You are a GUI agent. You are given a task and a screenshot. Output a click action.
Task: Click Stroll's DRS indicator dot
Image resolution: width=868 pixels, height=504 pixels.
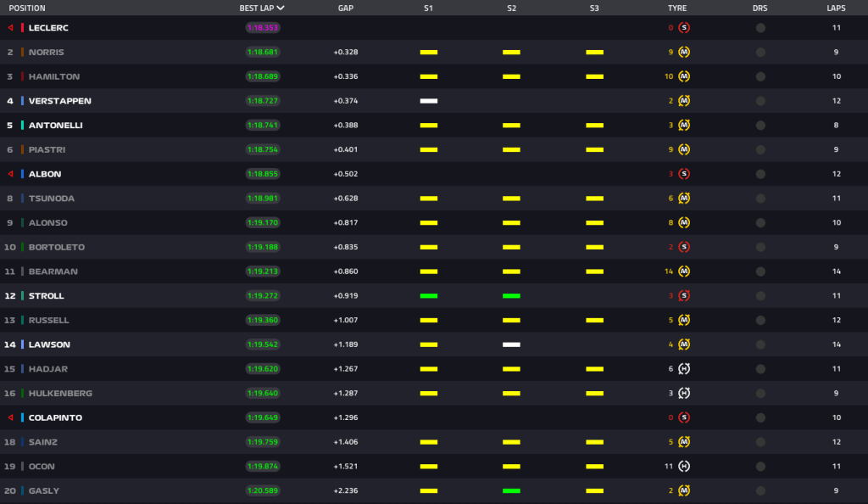point(760,296)
